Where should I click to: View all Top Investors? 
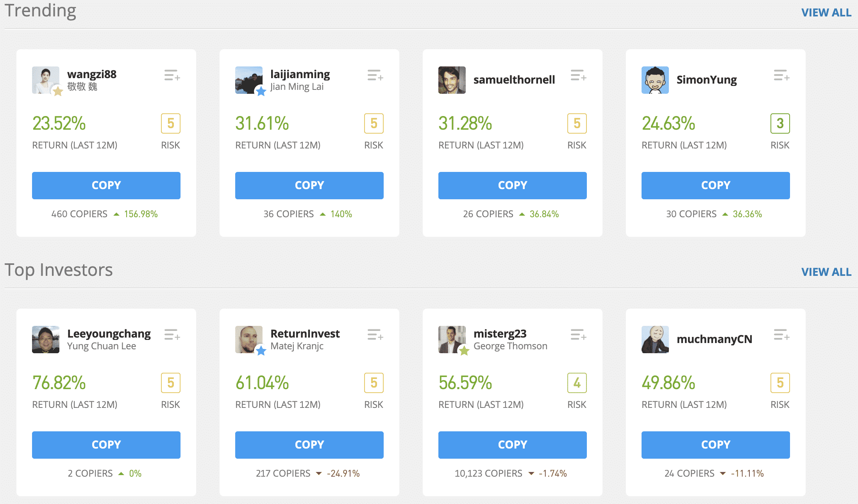pyautogui.click(x=826, y=272)
